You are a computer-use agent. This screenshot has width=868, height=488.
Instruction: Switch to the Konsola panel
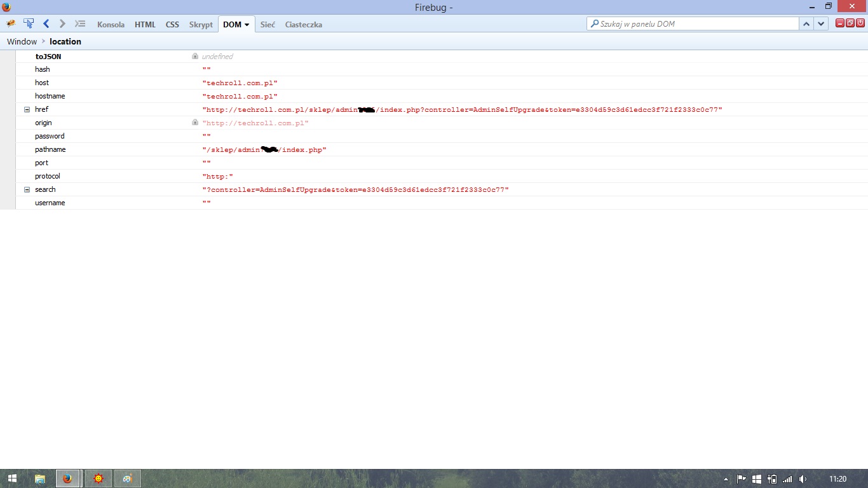pyautogui.click(x=111, y=25)
